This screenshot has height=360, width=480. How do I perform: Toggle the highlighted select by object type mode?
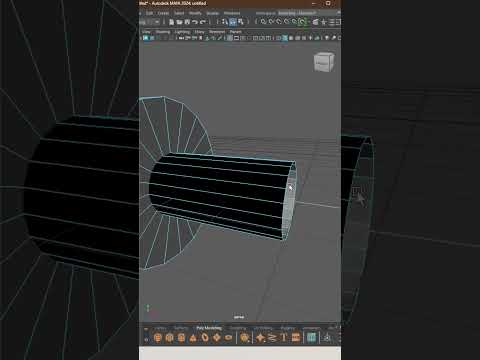click(x=233, y=22)
